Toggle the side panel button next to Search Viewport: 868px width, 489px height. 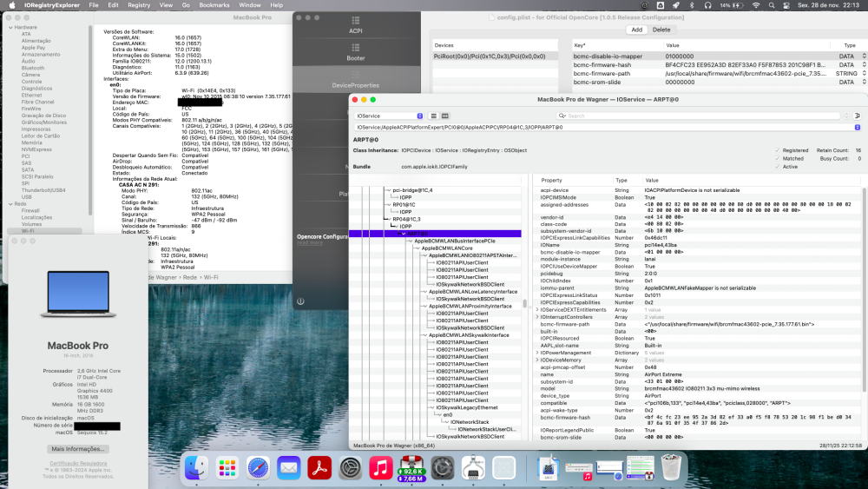pos(857,116)
